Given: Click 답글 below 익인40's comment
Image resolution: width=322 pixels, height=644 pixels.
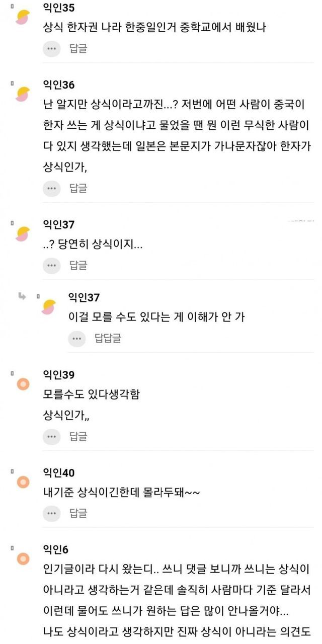Looking at the screenshot, I should click(x=78, y=513).
